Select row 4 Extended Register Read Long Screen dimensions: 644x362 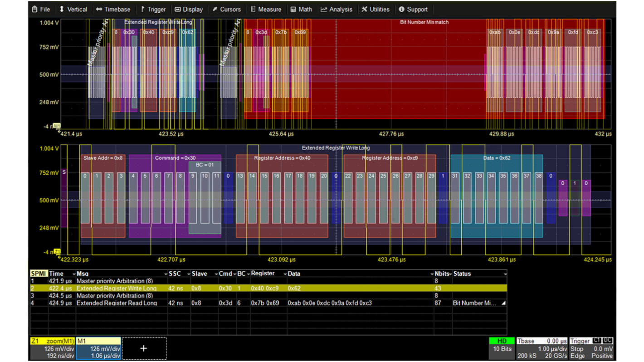tap(268, 303)
